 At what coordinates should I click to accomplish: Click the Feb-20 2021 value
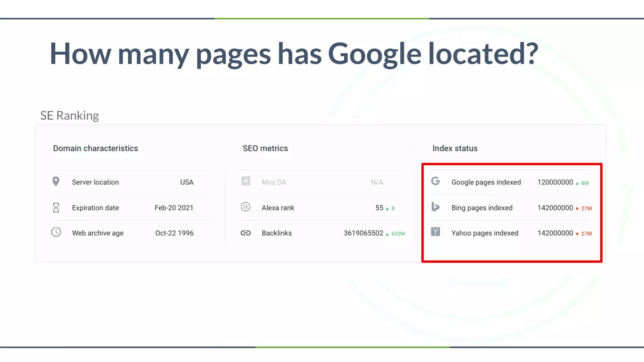point(174,208)
